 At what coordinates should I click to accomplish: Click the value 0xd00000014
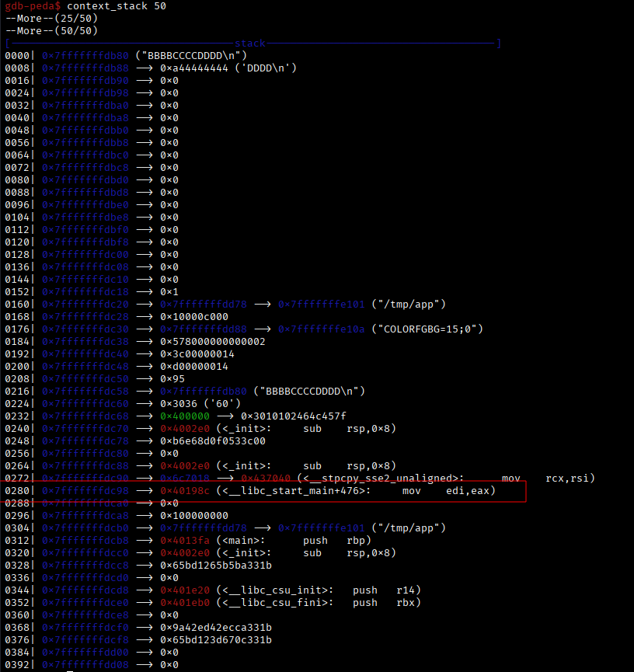coord(194,367)
